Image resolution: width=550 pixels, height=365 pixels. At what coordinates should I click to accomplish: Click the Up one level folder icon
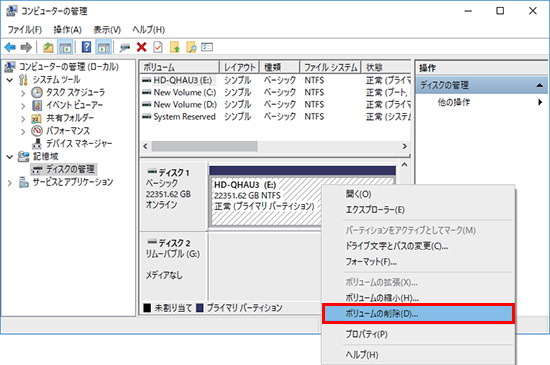(48, 47)
